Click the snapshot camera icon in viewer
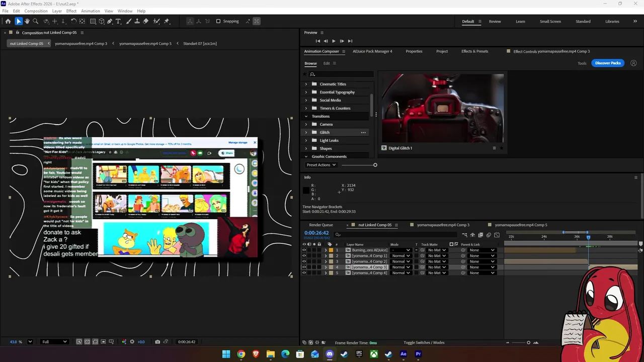644x362 pixels. (x=157, y=342)
